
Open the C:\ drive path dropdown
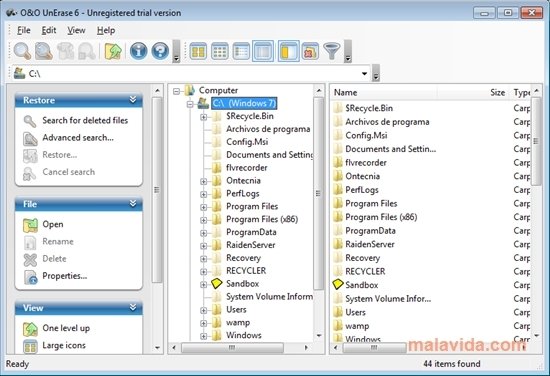[364, 74]
